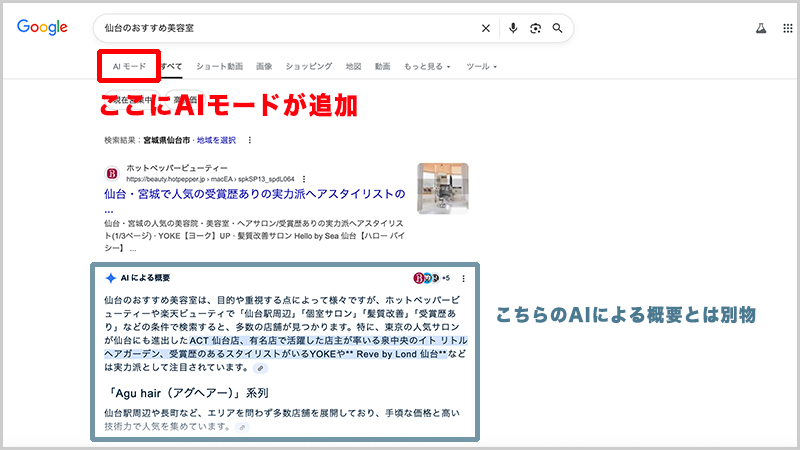Screen dimensions: 800x450
Task: Start voice search with the microphone icon
Action: click(x=513, y=28)
